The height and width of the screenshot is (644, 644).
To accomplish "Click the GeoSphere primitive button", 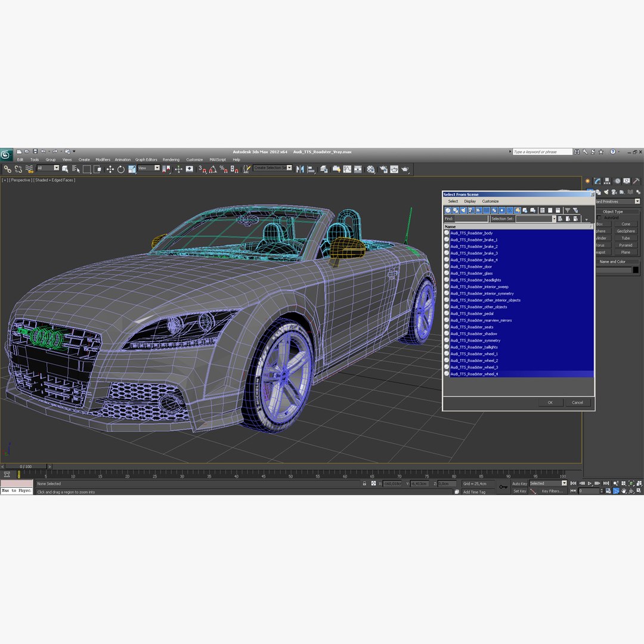I will coord(626,231).
